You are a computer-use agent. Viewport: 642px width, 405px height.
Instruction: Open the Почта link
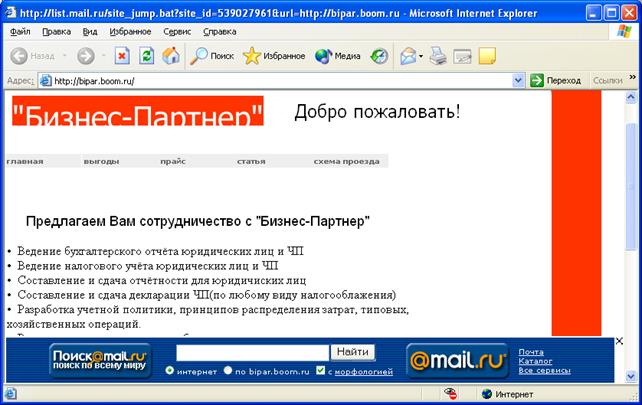click(531, 352)
